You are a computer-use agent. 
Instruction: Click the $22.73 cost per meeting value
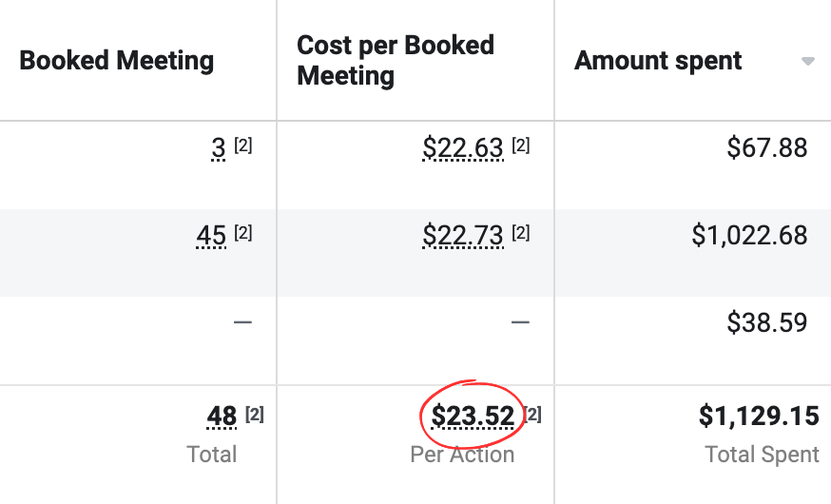pyautogui.click(x=463, y=235)
